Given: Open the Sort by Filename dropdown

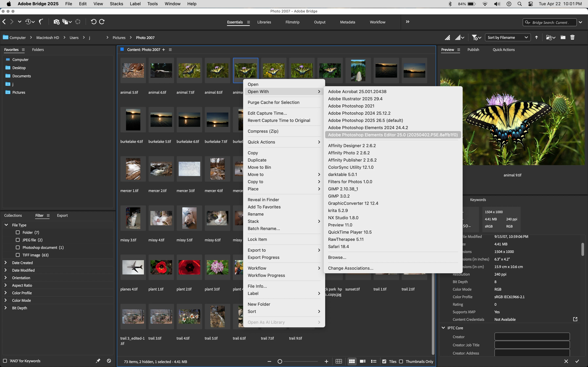Looking at the screenshot, I should pos(508,37).
